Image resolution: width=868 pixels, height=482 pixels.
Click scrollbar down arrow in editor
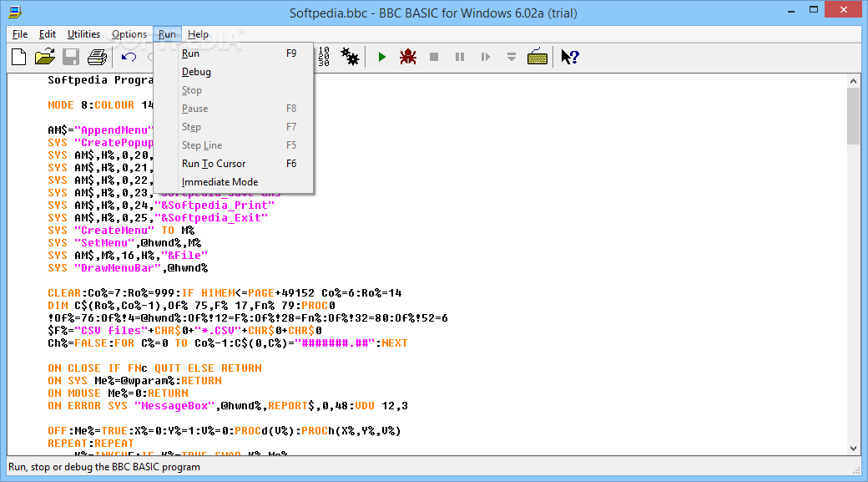[x=853, y=449]
